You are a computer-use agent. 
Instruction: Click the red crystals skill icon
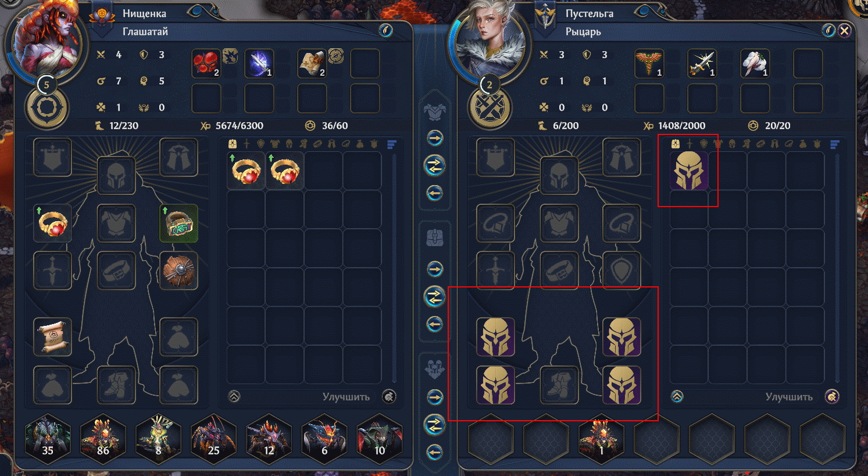[x=206, y=63]
